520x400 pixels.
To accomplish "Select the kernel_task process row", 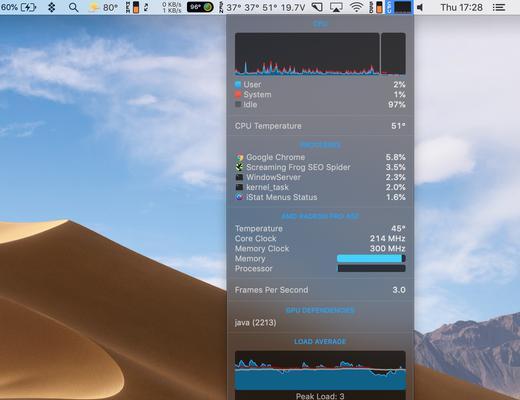I will [320, 187].
